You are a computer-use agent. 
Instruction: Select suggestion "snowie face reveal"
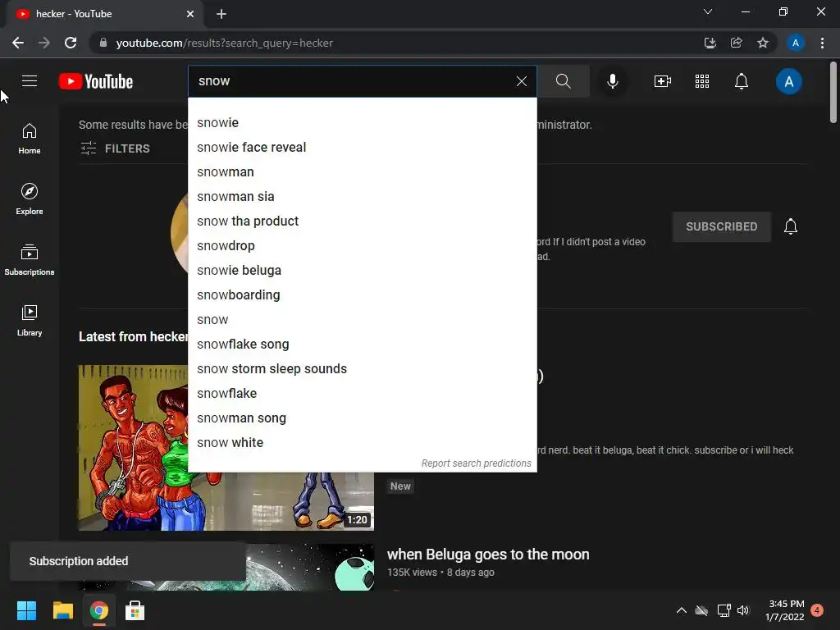[x=362, y=148]
